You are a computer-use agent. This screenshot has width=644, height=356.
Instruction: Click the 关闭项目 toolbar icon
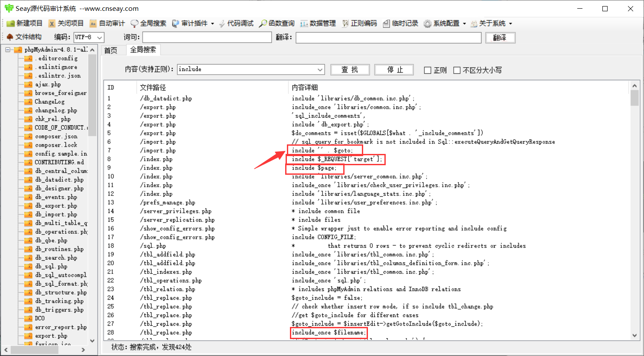52,23
